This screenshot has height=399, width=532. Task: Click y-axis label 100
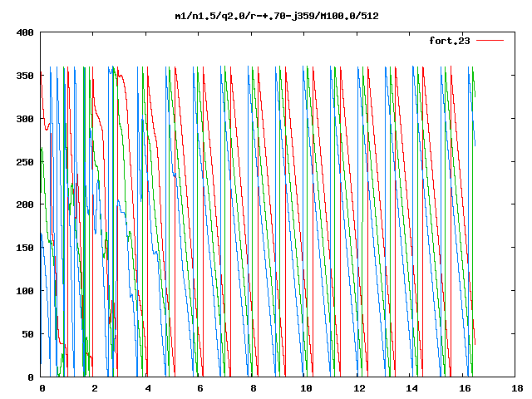pyautogui.click(x=25, y=291)
